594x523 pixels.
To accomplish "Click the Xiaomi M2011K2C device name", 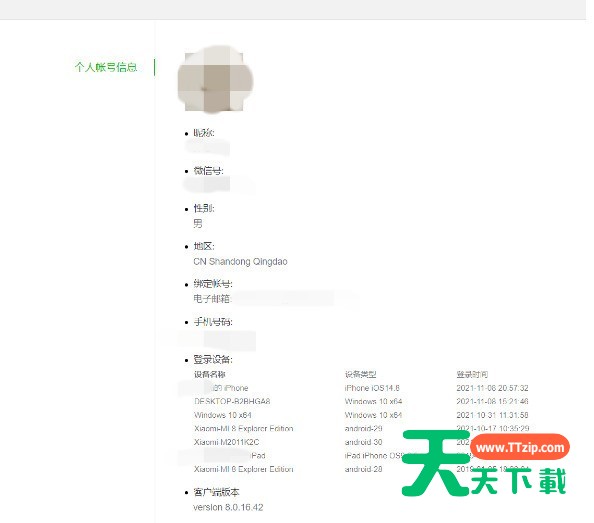I will 227,442.
